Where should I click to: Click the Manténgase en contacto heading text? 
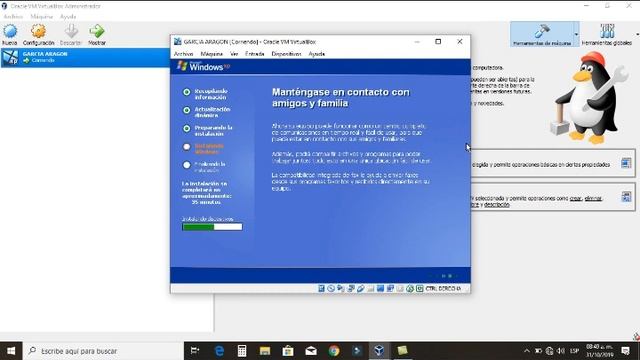coord(341,98)
